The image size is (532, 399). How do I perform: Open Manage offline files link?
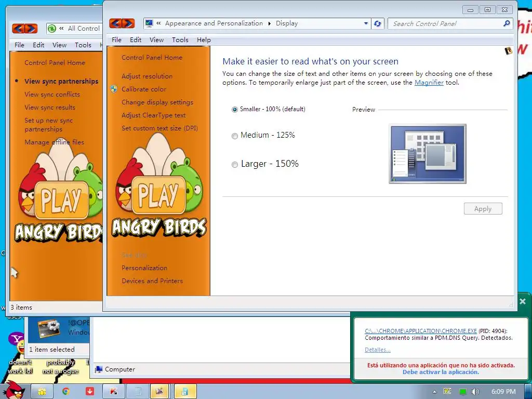54,142
